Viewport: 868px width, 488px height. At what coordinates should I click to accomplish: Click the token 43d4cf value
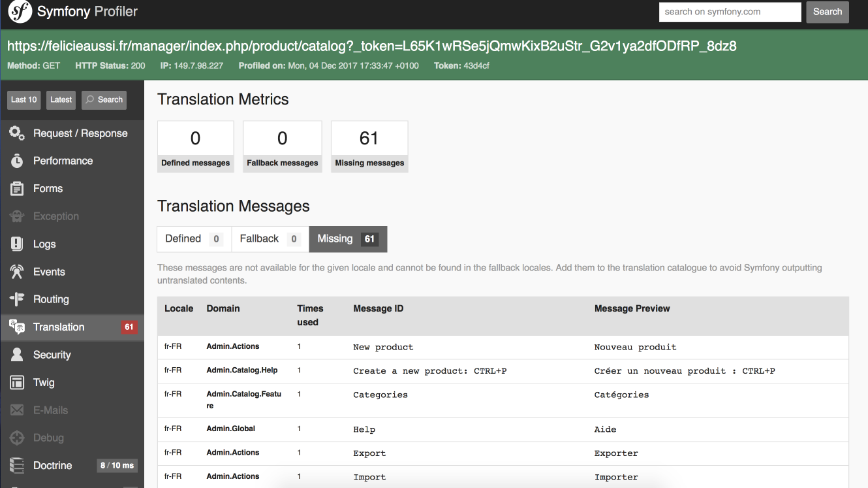[x=476, y=66]
